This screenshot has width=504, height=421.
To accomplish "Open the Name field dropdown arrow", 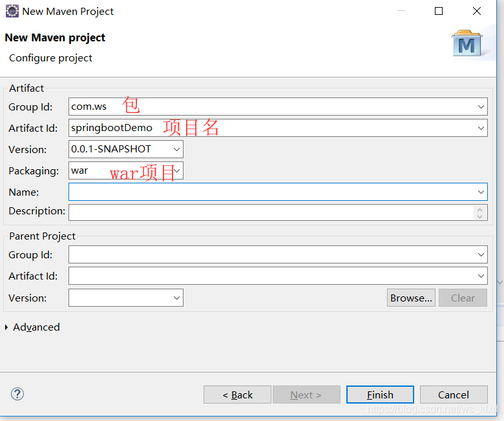I will pos(481,192).
